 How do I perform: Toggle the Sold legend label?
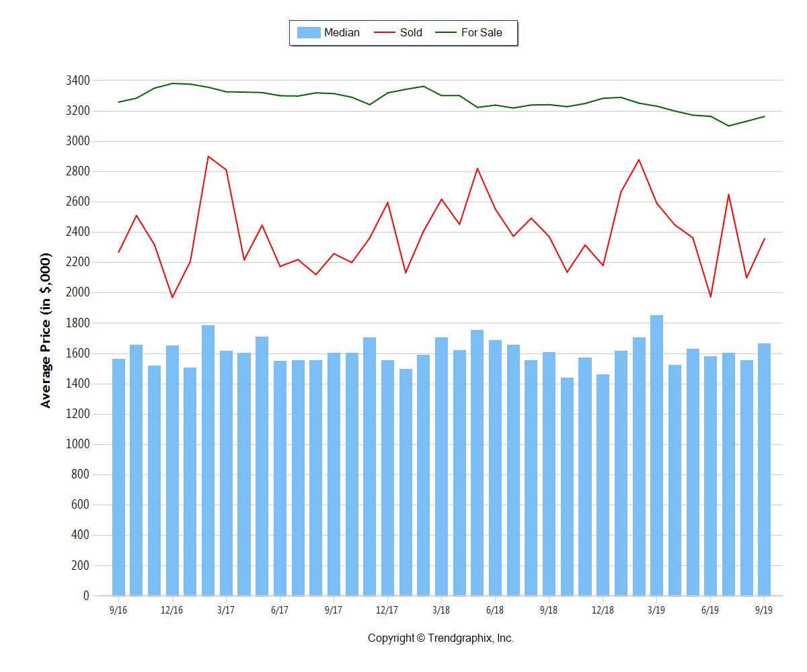coord(411,32)
